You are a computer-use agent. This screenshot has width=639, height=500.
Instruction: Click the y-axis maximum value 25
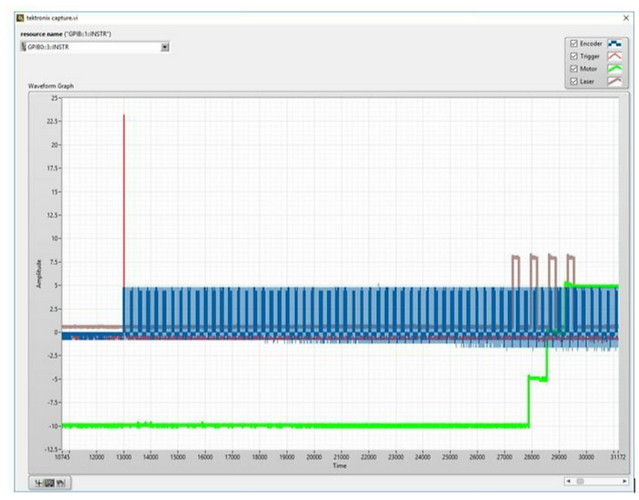[x=55, y=98]
